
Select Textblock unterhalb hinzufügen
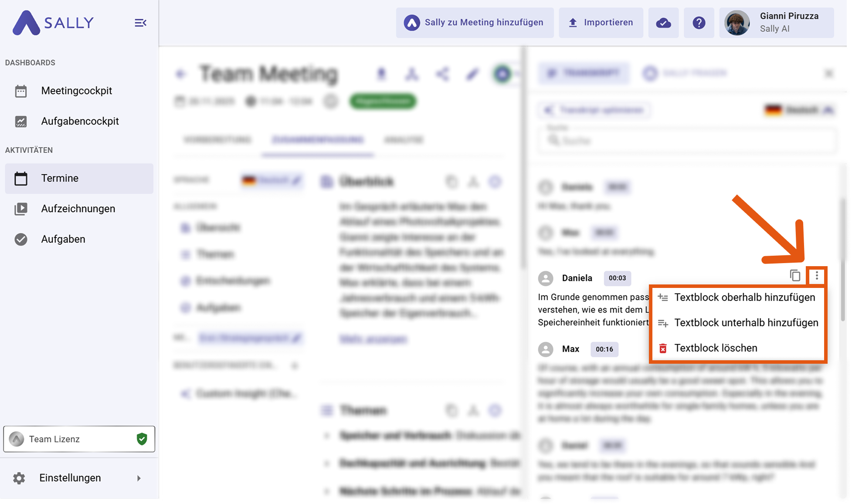pos(746,323)
